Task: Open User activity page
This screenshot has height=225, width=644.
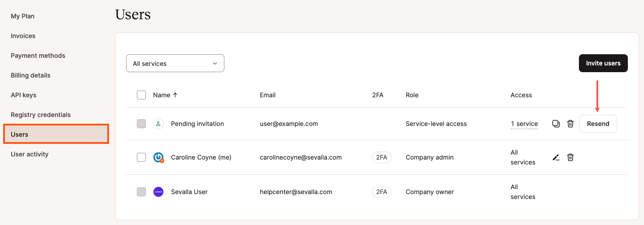Action: point(30,154)
